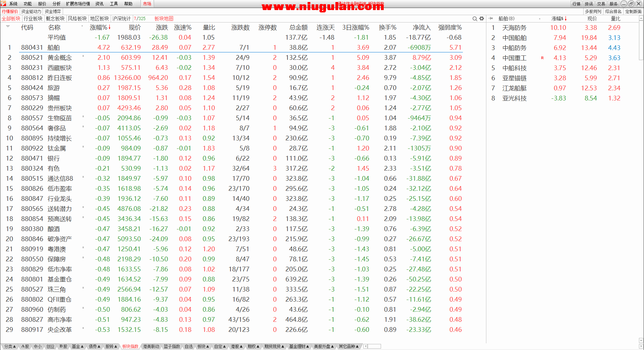Expand the 美股外盘▲ bottom tab
Image resolution: width=644 pixels, height=350 pixels.
tap(324, 346)
